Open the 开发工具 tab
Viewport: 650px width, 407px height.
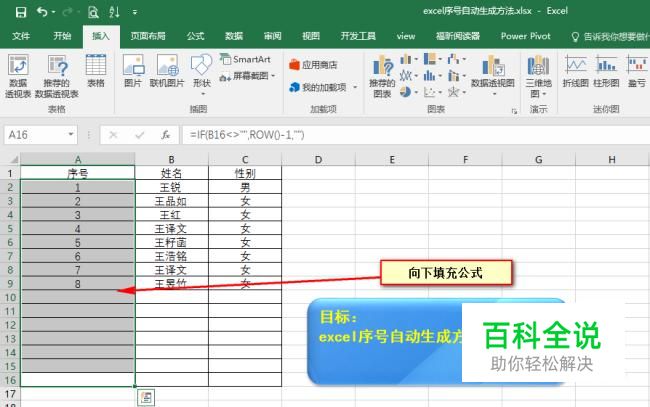358,36
